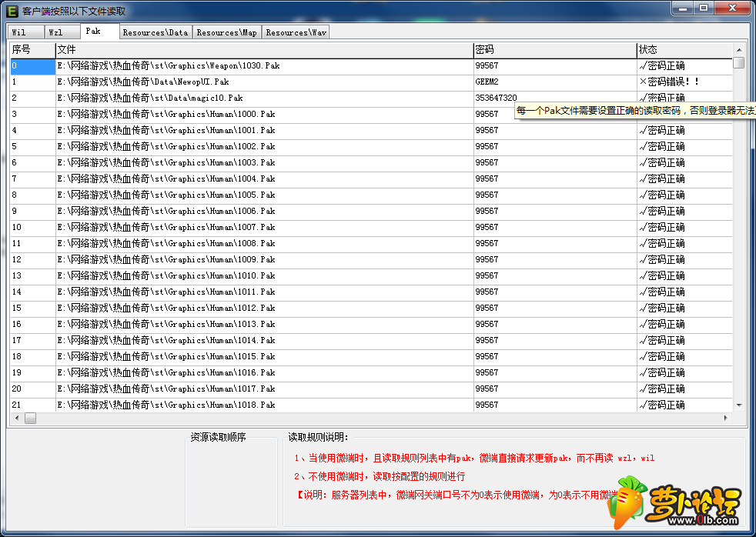Select the Human\1013.Pak file path
756x537 pixels.
click(x=166, y=324)
